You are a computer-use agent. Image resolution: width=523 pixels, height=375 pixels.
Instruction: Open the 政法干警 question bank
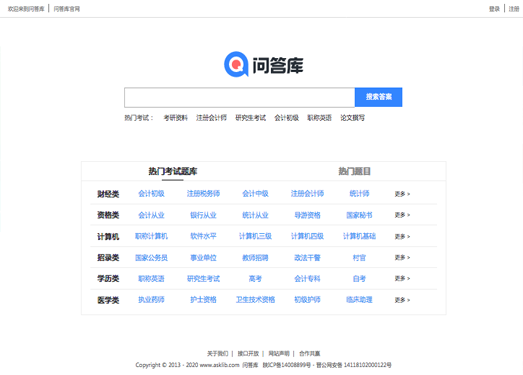pyautogui.click(x=307, y=258)
